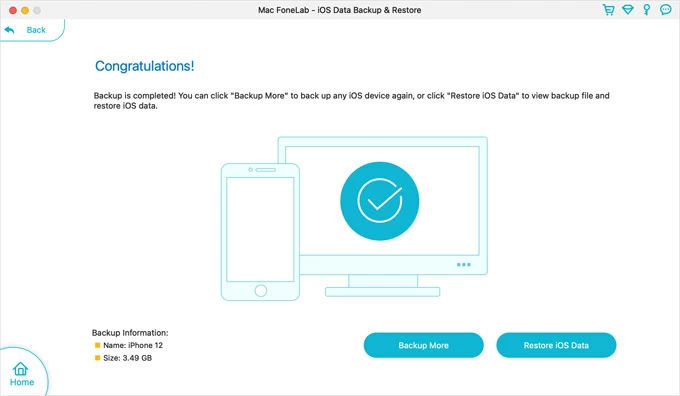Viewport: 680px width, 396px height.
Task: Click the big checkmark success circle
Action: [379, 201]
